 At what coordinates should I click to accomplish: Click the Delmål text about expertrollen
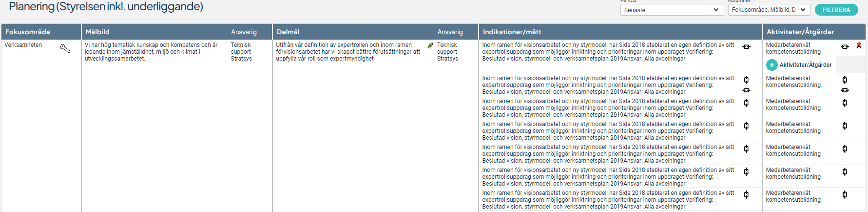tap(348, 52)
